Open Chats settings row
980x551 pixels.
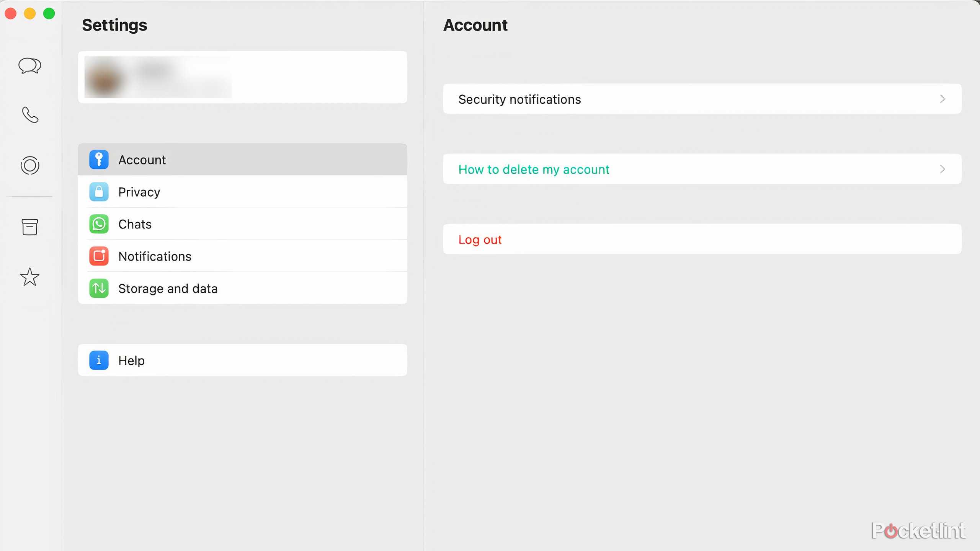pos(242,224)
